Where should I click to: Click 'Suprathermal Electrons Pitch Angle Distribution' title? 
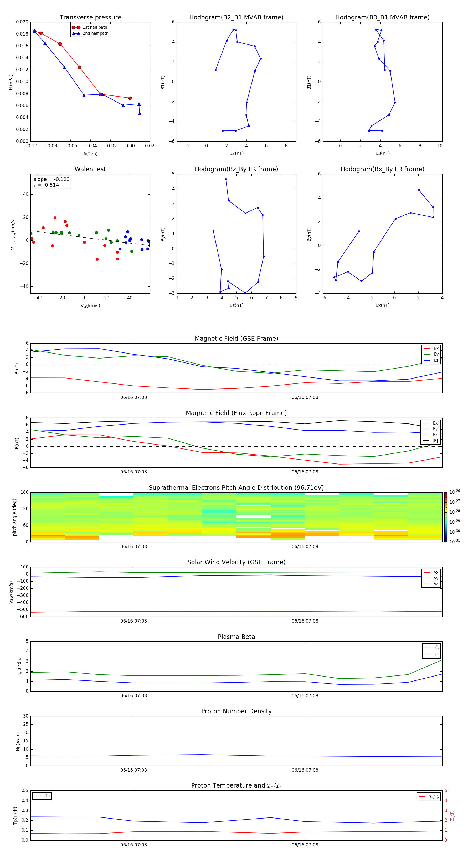[236, 488]
